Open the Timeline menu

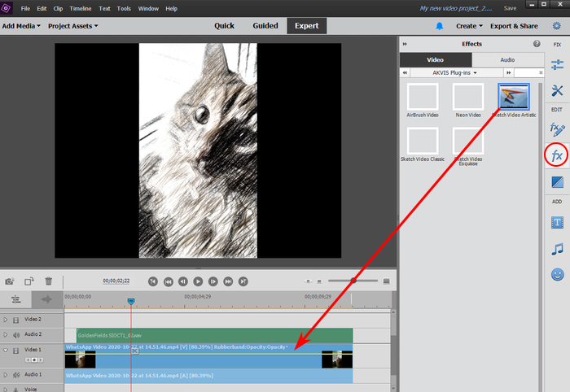coord(81,8)
